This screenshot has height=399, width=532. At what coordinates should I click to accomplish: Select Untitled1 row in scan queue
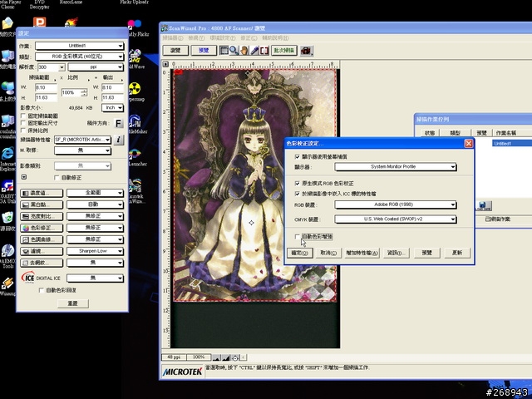512,144
